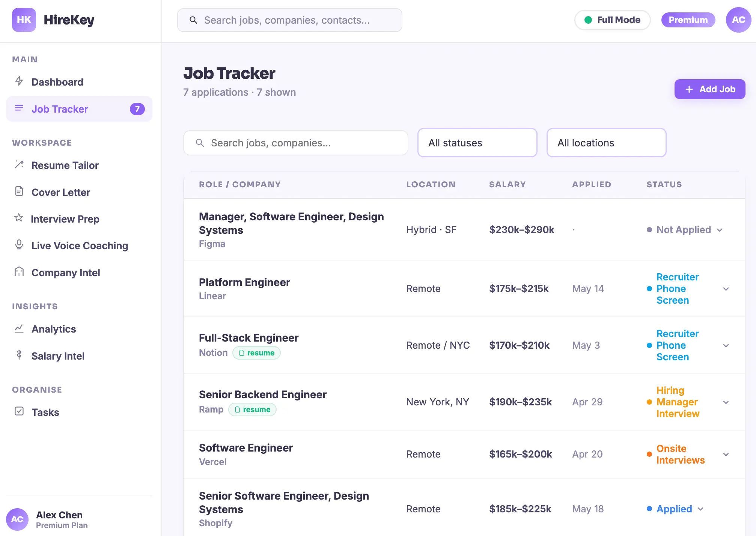Click the Interview Prep star icon
This screenshot has width=756, height=536.
click(x=19, y=218)
